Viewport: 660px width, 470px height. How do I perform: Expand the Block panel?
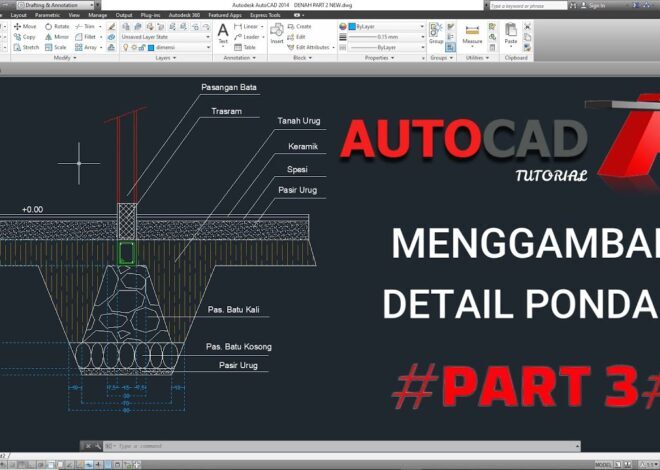pyautogui.click(x=302, y=58)
